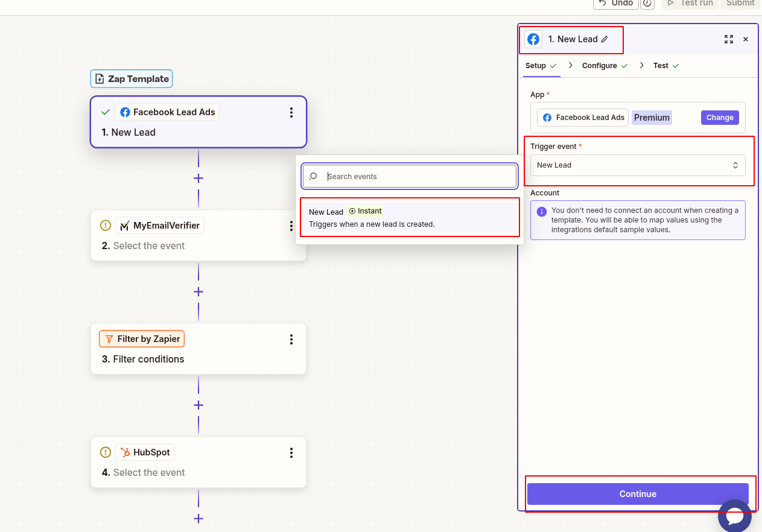Image resolution: width=762 pixels, height=532 pixels.
Task: Select the New Lead Instant event entry
Action: 410,217
